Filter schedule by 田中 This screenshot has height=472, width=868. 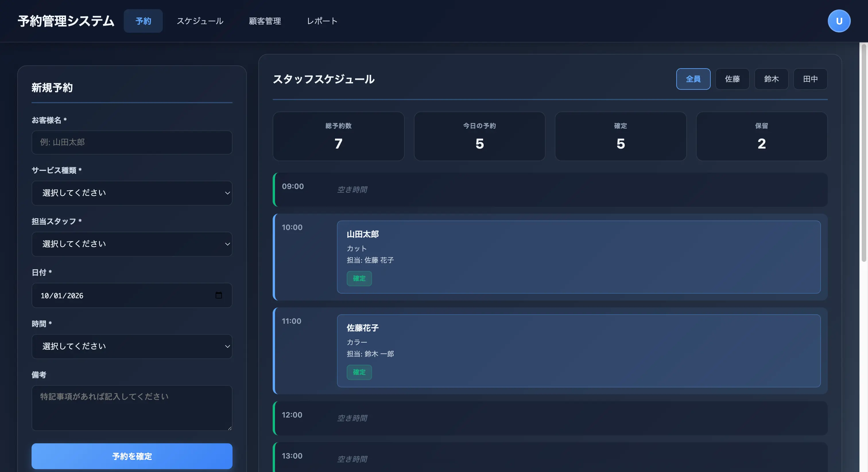pyautogui.click(x=810, y=79)
